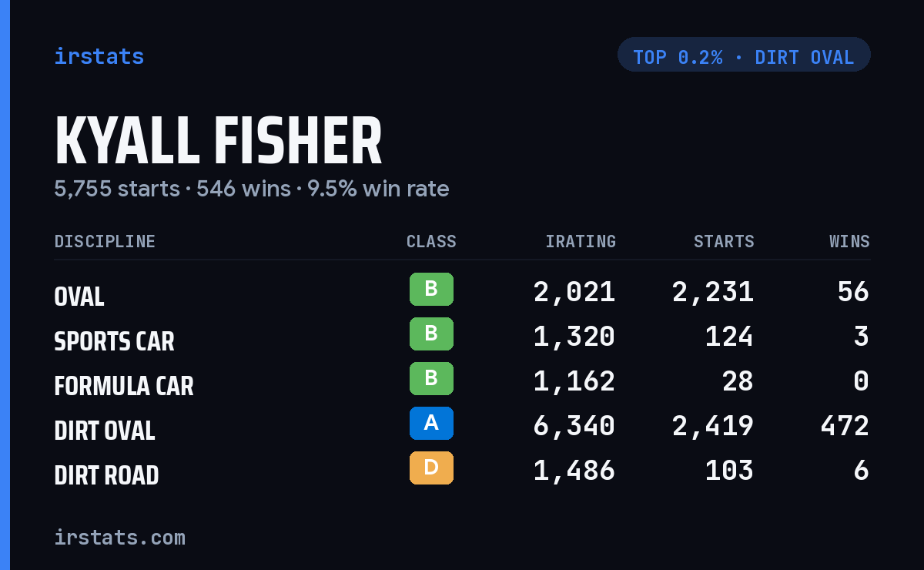The height and width of the screenshot is (570, 924).
Task: Visit the irstats.com footer link
Action: tap(119, 537)
